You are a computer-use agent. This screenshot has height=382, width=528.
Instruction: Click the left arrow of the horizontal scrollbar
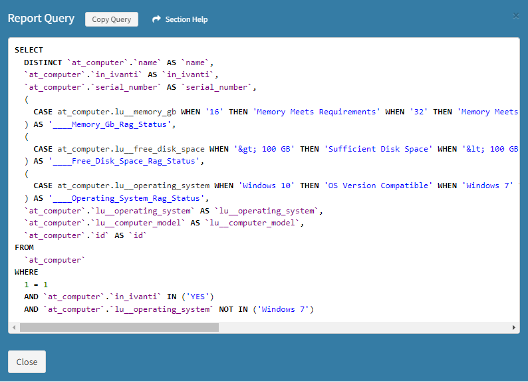[x=14, y=327]
